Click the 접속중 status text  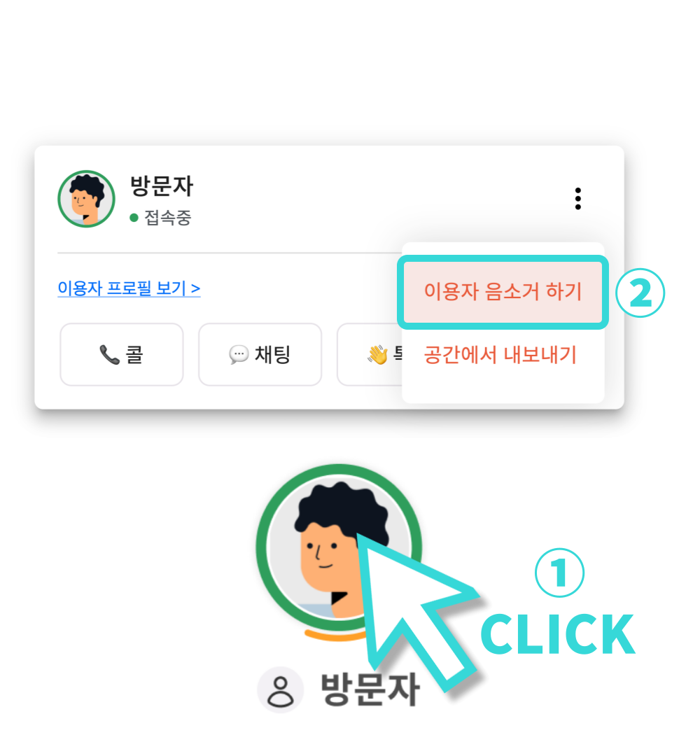(168, 218)
